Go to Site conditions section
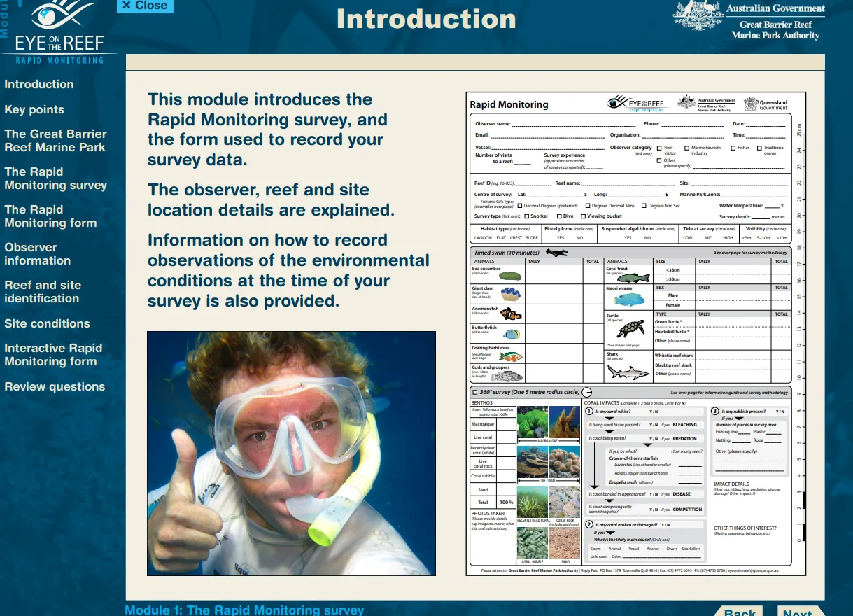 coord(47,323)
